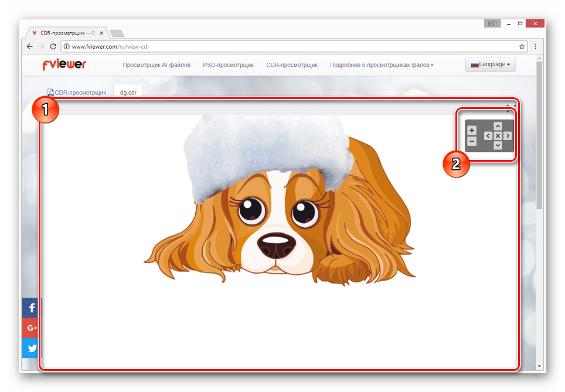The image size is (565, 392).
Task: Go to 'Просмотрщик AI файлов' page
Action: pos(156,65)
